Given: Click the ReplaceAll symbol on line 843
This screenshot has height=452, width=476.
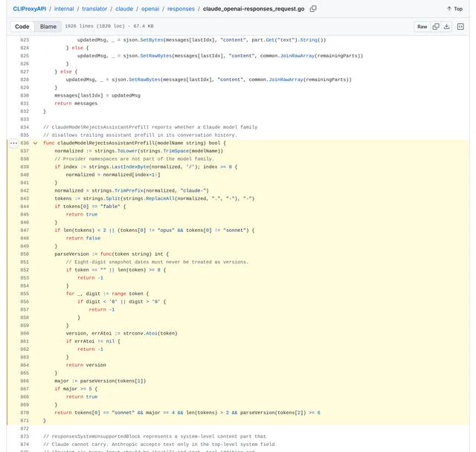Looking at the screenshot, I should (x=160, y=198).
